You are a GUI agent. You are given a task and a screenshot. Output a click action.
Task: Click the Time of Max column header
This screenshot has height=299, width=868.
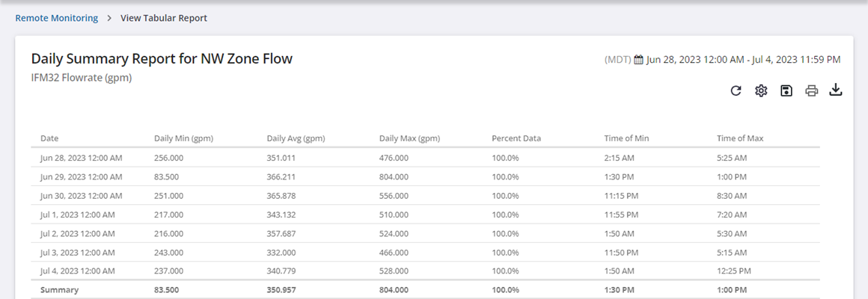pos(739,138)
